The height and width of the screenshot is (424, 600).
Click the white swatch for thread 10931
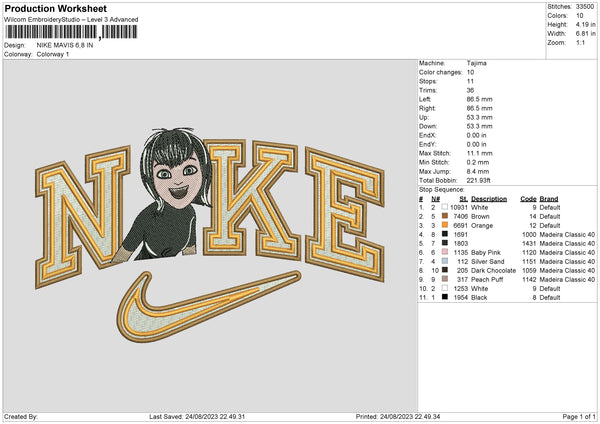click(x=444, y=207)
